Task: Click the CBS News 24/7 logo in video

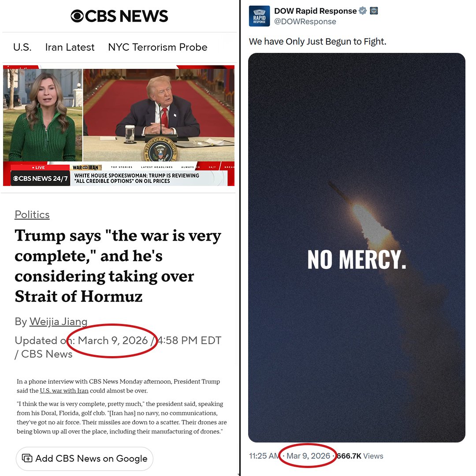Action: [x=40, y=178]
